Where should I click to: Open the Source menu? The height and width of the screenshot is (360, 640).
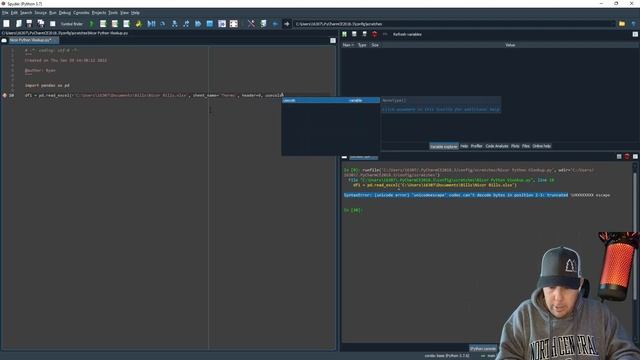tap(40, 13)
